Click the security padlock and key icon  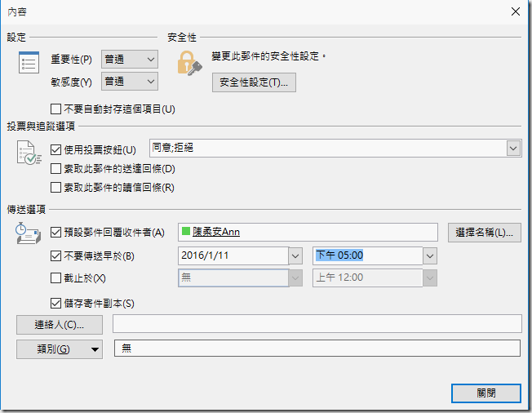188,64
